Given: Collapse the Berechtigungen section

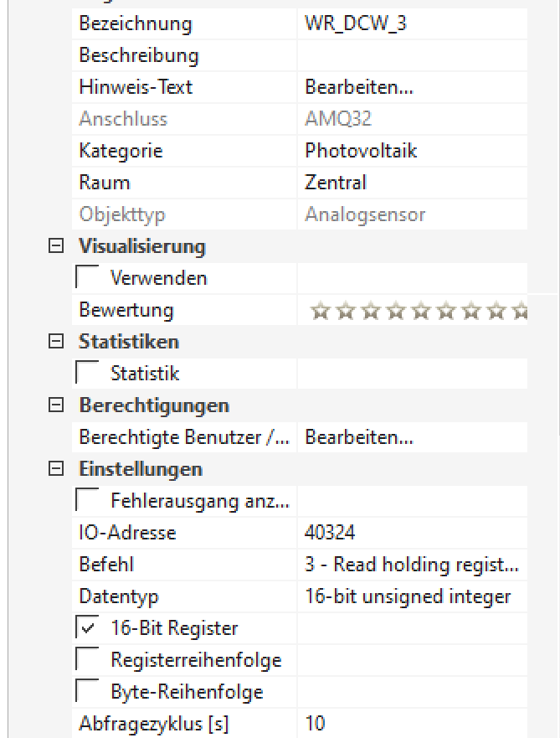Looking at the screenshot, I should (54, 405).
